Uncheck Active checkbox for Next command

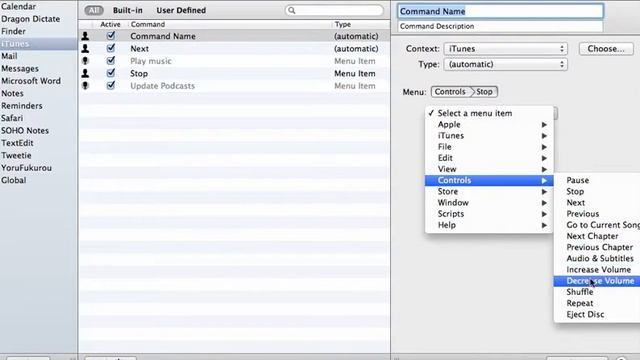tap(111, 48)
